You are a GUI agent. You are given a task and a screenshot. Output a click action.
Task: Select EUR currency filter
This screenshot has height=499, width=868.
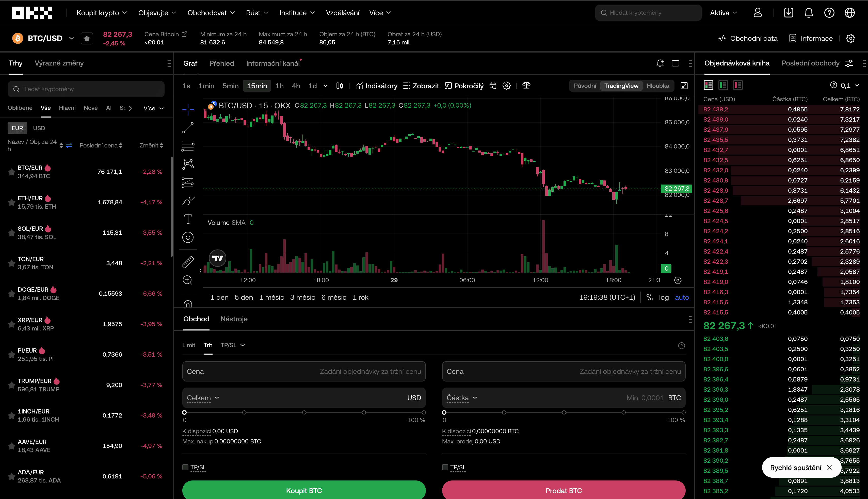click(x=17, y=128)
